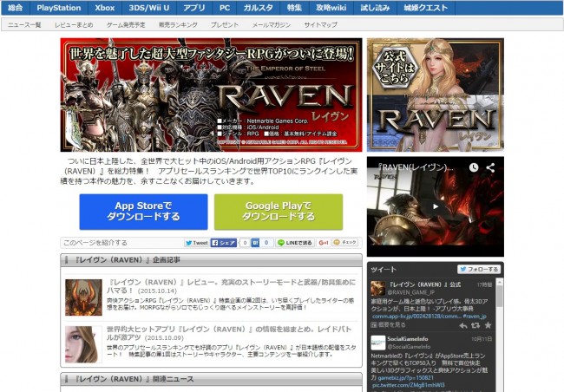Click the 17時間 timestamp on the RAVEN tweet
564x392 pixels.
click(484, 284)
